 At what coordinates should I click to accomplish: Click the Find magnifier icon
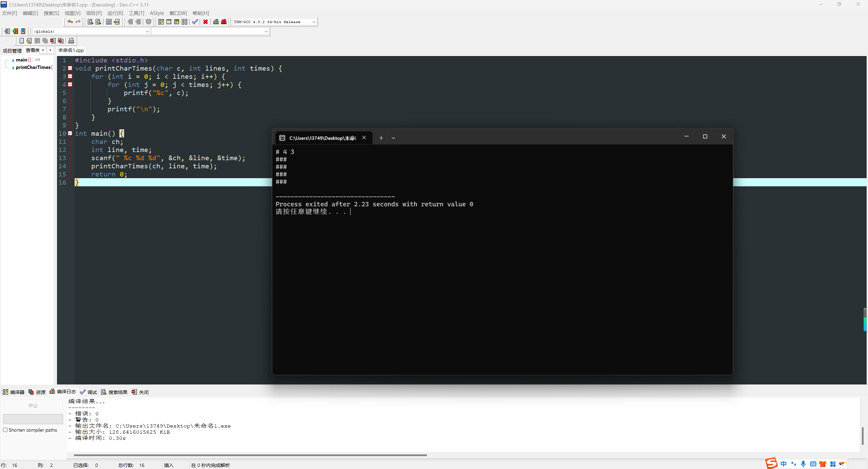click(90, 22)
